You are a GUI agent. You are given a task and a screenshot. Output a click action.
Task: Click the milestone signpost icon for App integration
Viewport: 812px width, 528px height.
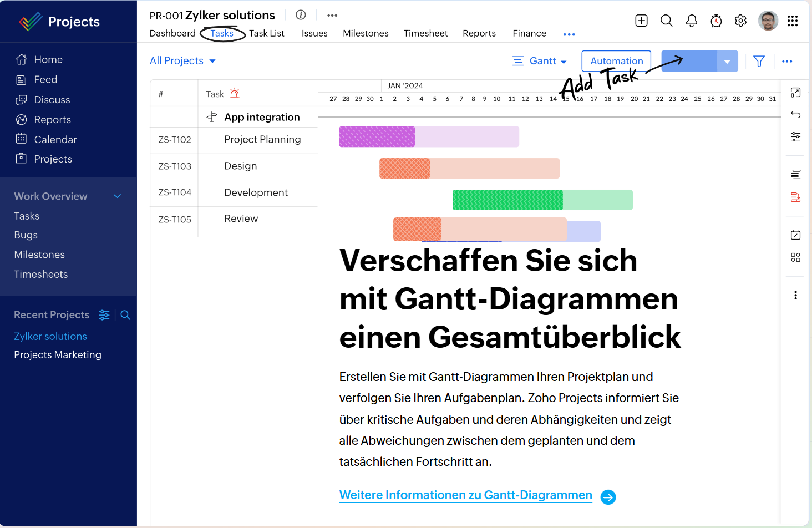212,117
